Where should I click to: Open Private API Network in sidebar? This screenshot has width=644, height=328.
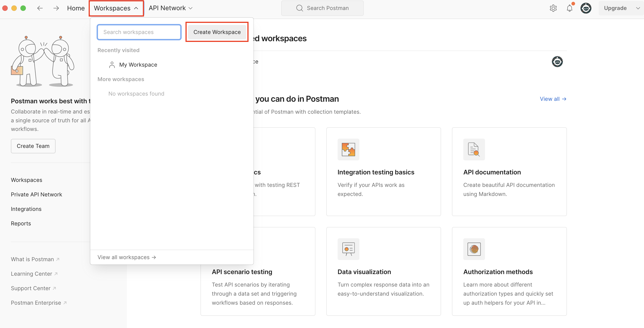click(37, 194)
